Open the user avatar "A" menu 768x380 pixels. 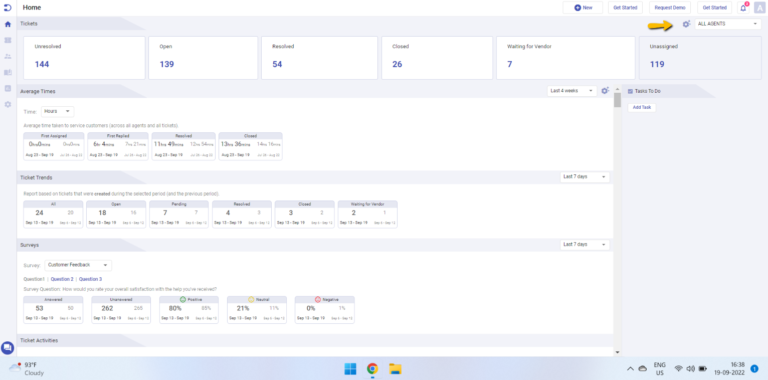[x=759, y=8]
